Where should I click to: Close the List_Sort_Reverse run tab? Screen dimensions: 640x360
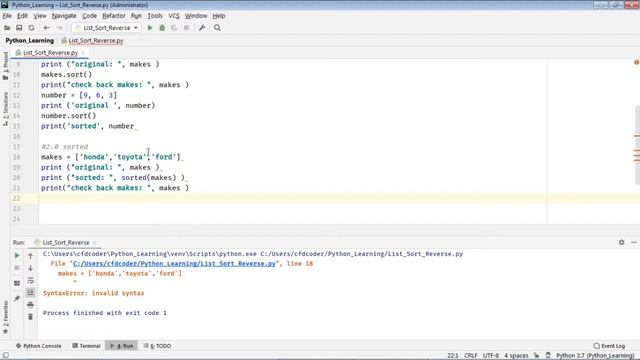[x=95, y=242]
